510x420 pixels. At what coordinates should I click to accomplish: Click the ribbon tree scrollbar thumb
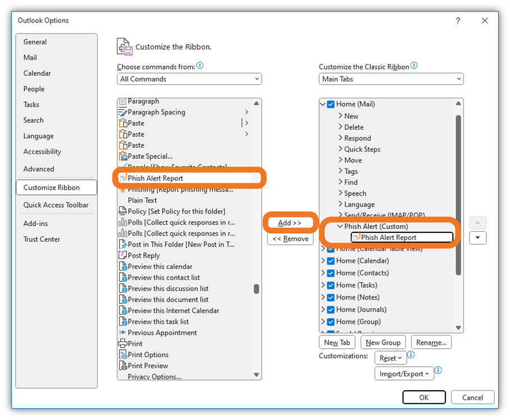[458, 195]
